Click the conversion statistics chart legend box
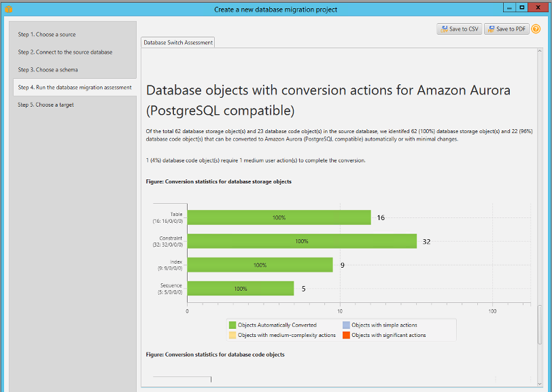This screenshot has height=392, width=552. (342, 329)
